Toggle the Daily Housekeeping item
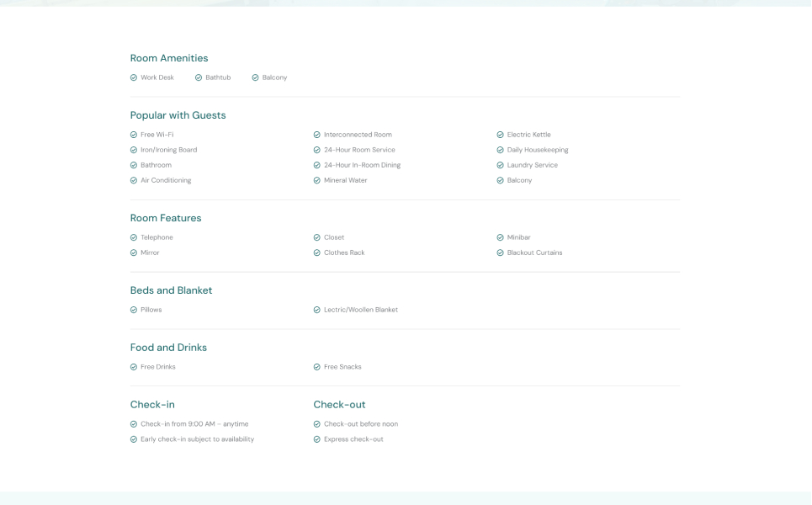The height and width of the screenshot is (505, 812). point(537,149)
